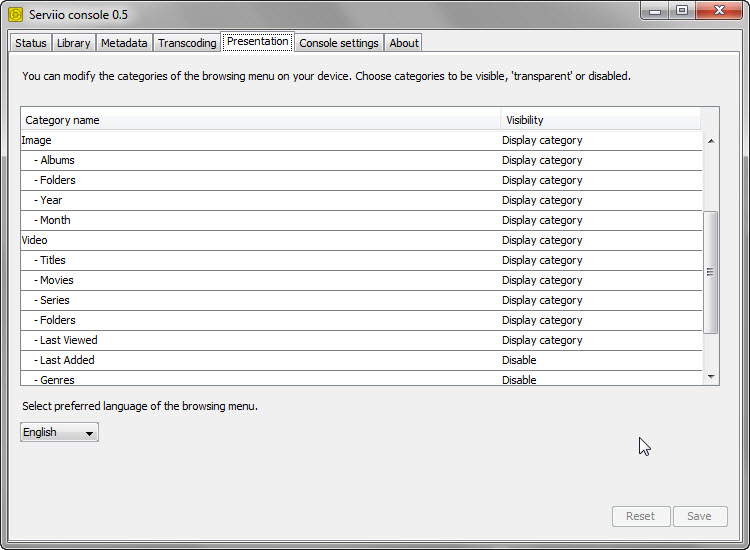Viewport: 750px width, 550px height.
Task: Click the Serviio app icon in title bar
Action: 15,15
